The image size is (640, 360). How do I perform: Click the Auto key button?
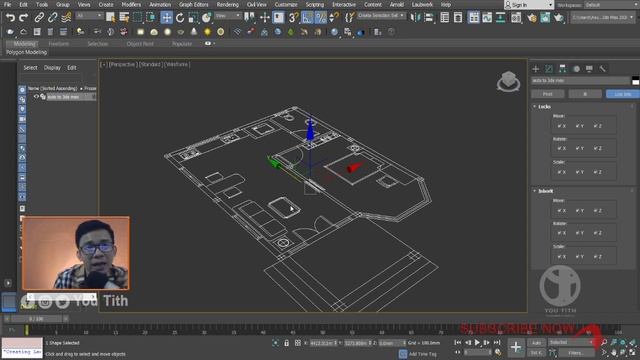(x=536, y=342)
